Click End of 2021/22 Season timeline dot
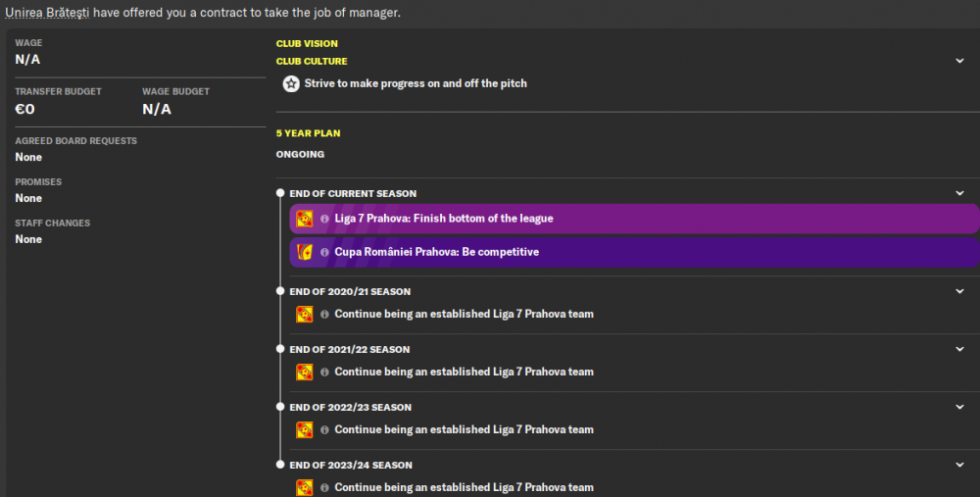Viewport: 980px width, 497px height. pos(280,349)
